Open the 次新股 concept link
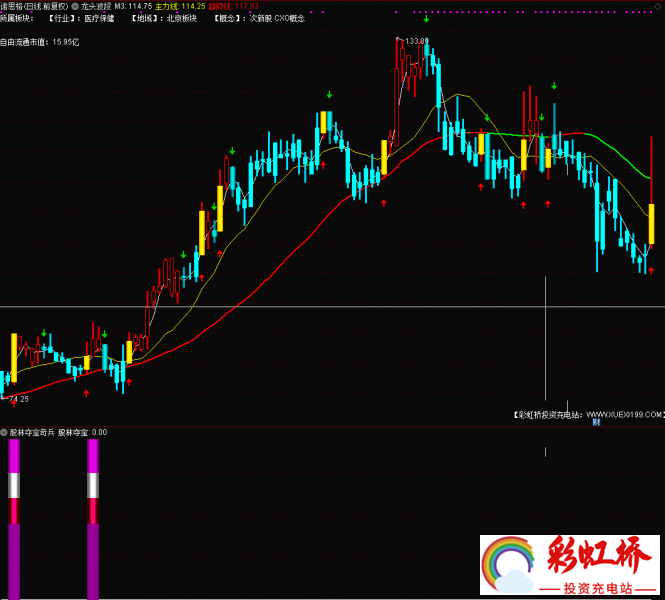Screen dimensions: 665x600 pyautogui.click(x=259, y=18)
